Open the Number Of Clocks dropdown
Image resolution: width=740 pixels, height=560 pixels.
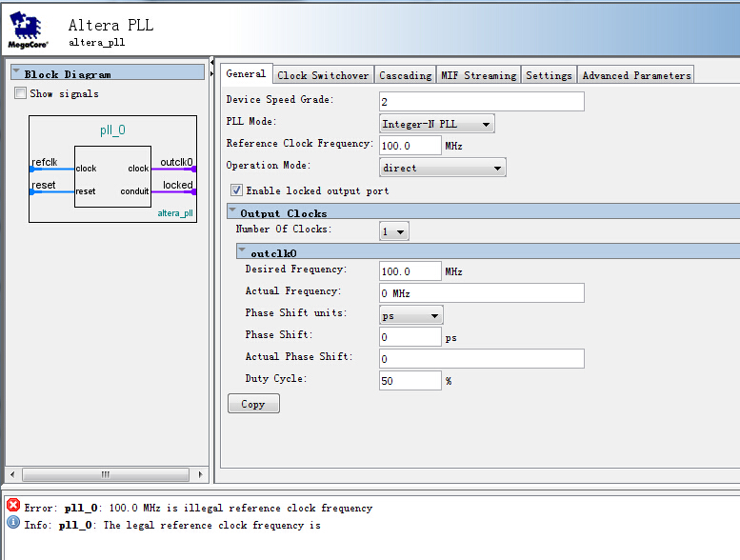393,231
